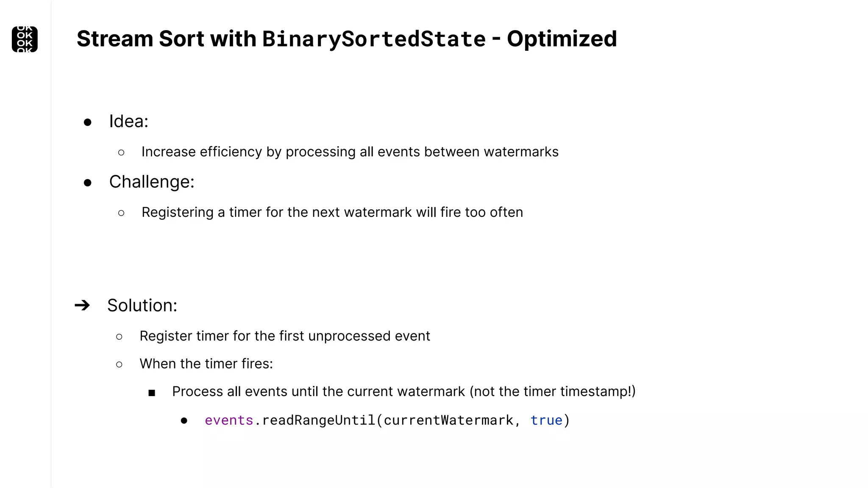
Task: Click the 'Solution:' heading text
Action: pos(142,305)
